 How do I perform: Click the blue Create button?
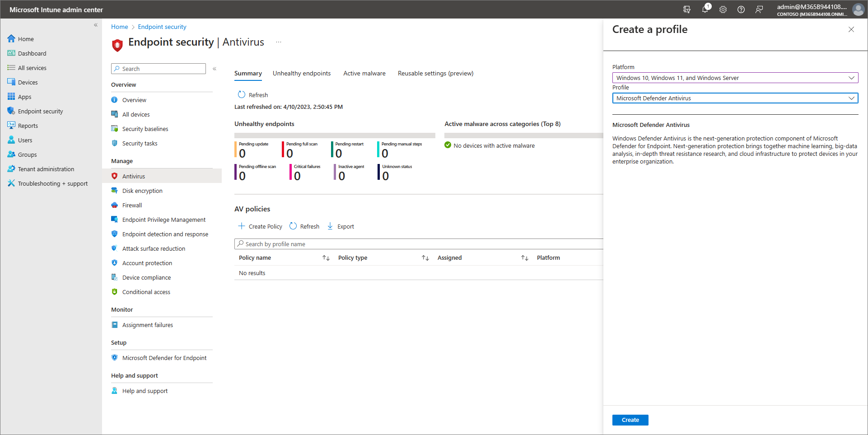[630, 420]
